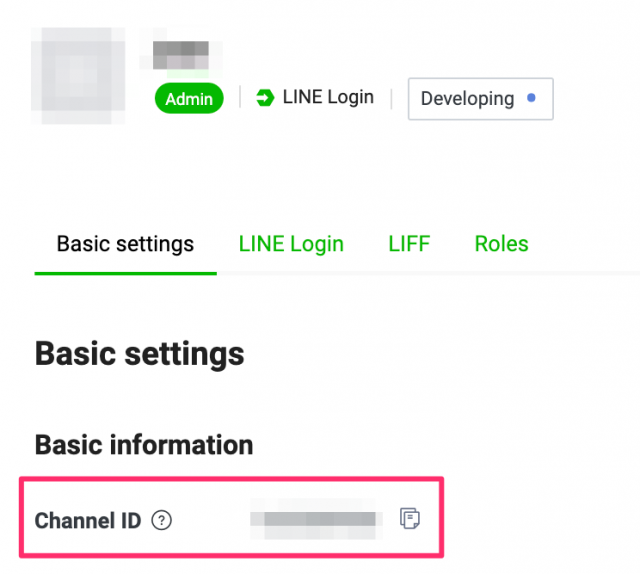Select the Basic settings tab
The width and height of the screenshot is (640, 574).
pyautogui.click(x=125, y=244)
